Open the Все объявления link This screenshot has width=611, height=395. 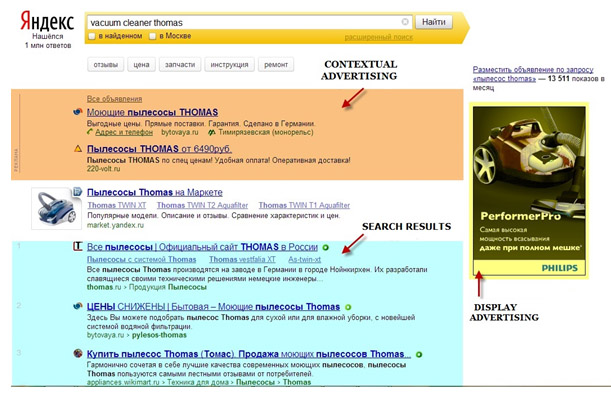coord(115,99)
